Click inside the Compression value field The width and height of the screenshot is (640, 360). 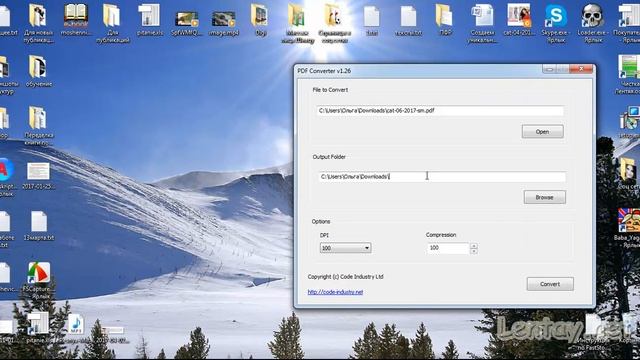(x=448, y=248)
